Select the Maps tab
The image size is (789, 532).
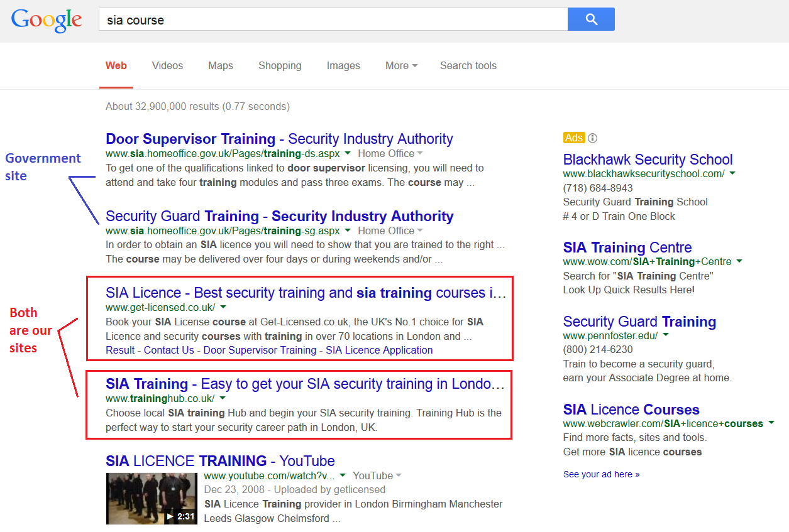click(221, 65)
